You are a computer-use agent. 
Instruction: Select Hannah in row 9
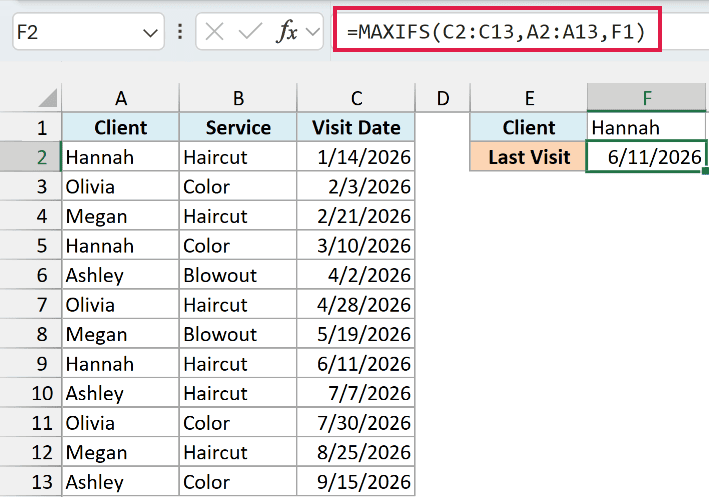tap(121, 364)
